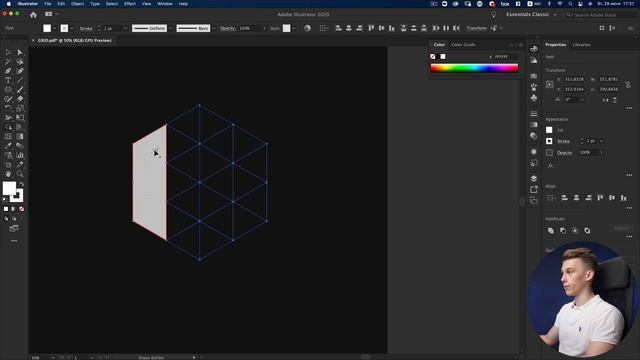Open the control bar fill color dropdown

pyautogui.click(x=54, y=28)
